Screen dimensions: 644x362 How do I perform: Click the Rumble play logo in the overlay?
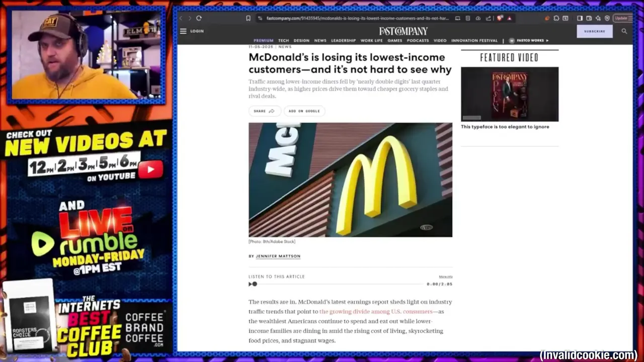[42, 243]
